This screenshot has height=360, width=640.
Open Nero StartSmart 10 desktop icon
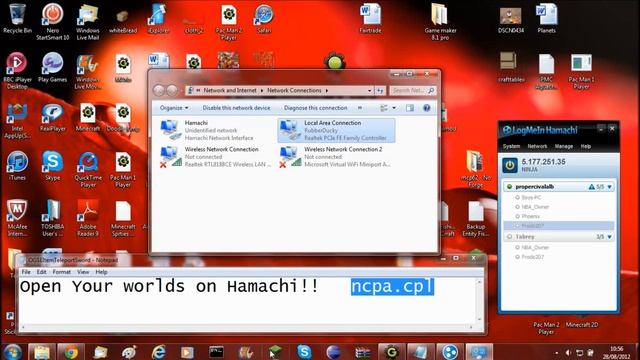(x=53, y=21)
